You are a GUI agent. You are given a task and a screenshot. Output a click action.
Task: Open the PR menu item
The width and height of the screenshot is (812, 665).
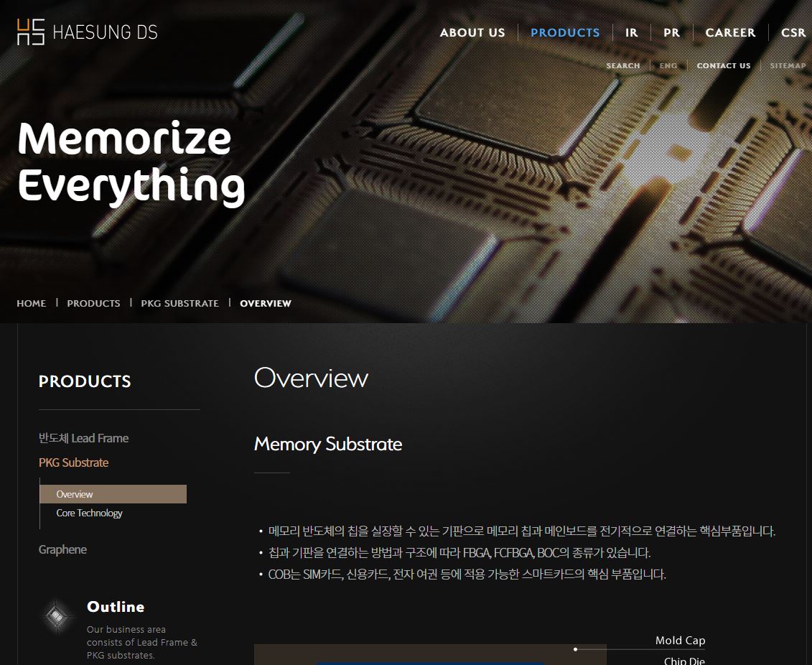[x=672, y=32]
